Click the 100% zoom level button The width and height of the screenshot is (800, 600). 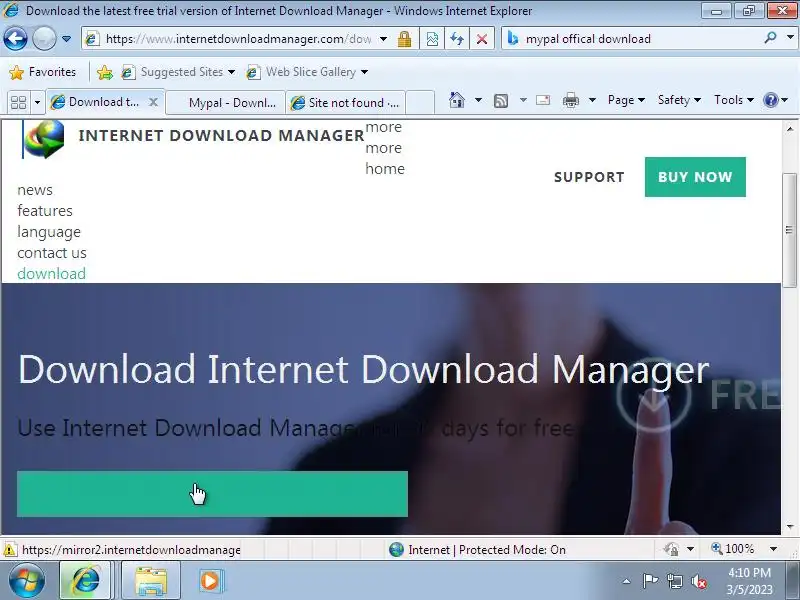pos(733,549)
